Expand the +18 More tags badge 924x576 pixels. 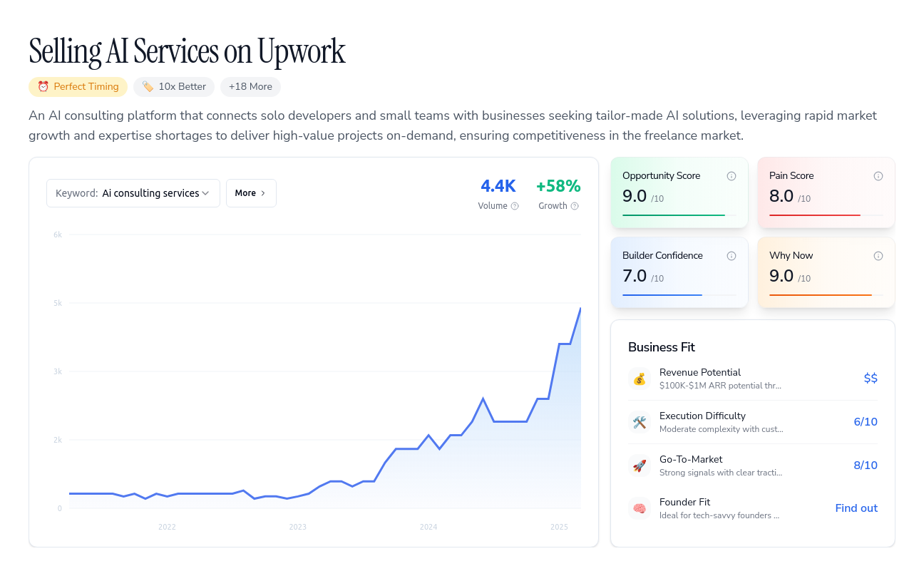click(250, 86)
